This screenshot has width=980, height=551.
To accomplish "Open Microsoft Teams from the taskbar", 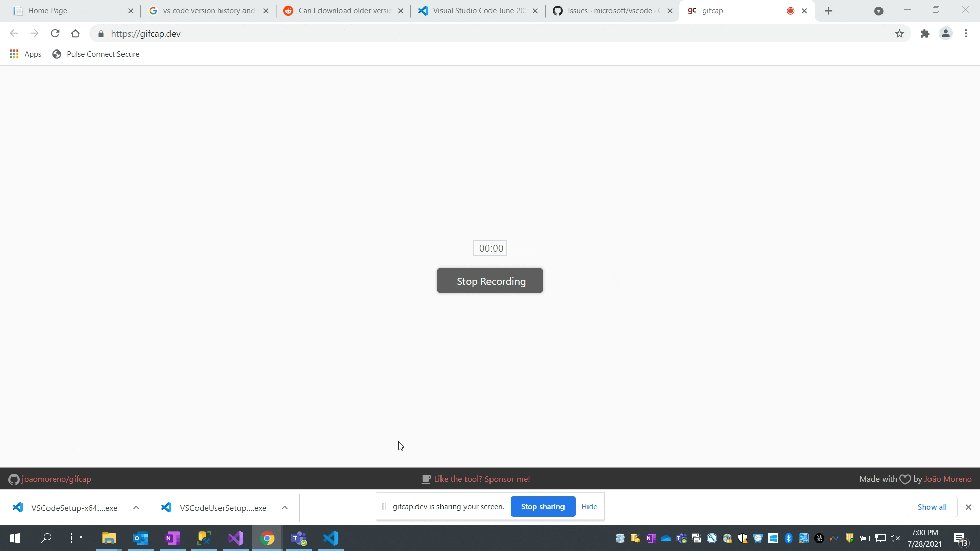I will click(299, 538).
